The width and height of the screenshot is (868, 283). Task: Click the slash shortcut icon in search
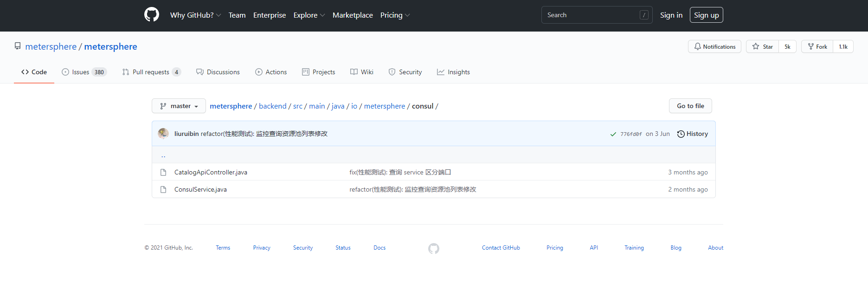644,15
